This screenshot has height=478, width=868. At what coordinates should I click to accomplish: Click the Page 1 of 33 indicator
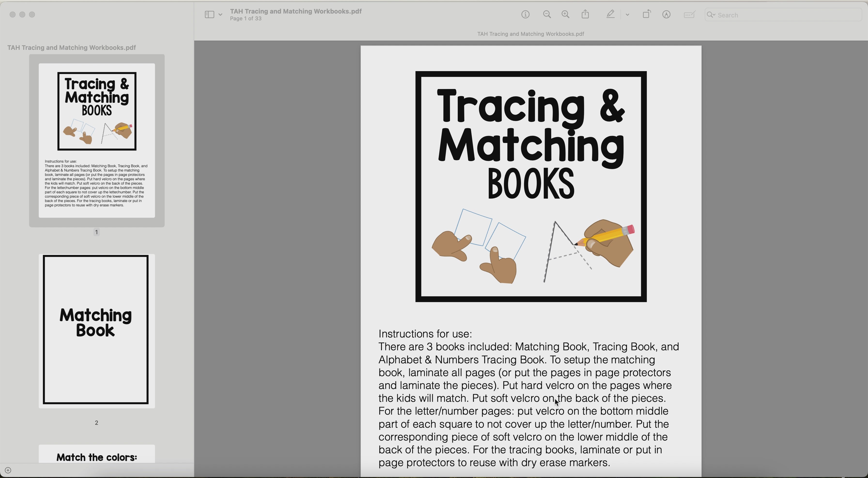coord(246,19)
